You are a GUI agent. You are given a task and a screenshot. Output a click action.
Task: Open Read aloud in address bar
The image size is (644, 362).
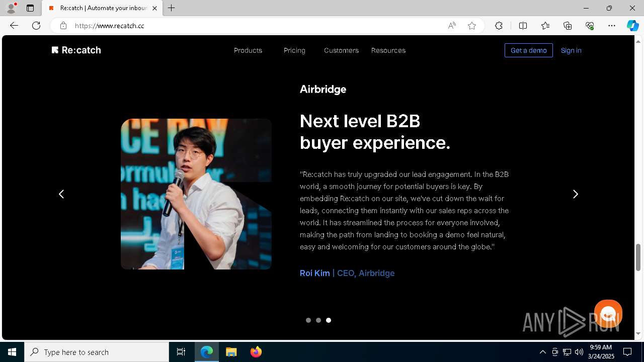452,26
